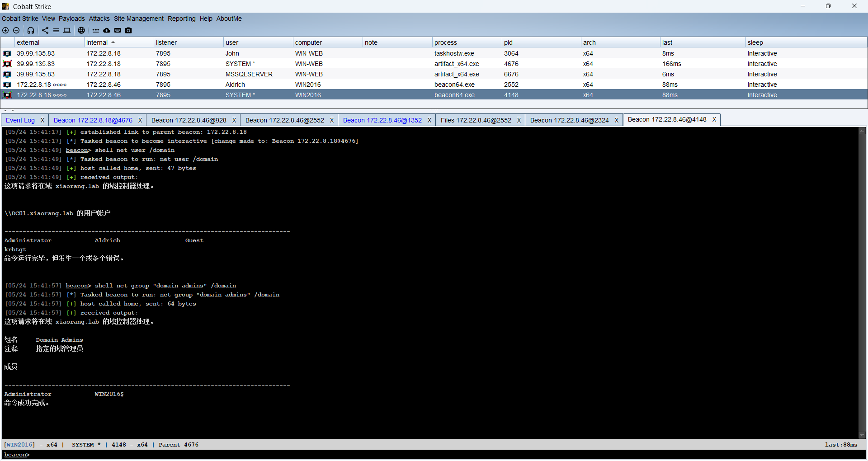Viewport: 868px width, 461px height.
Task: Click beacon icon of the pid 4148 row
Action: (x=7, y=95)
